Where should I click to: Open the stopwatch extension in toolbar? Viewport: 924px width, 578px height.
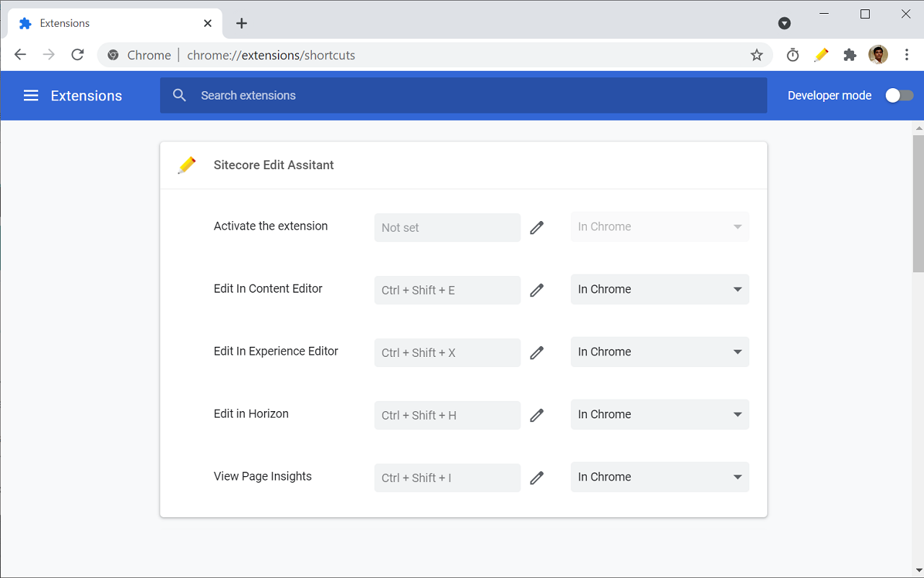coord(793,55)
